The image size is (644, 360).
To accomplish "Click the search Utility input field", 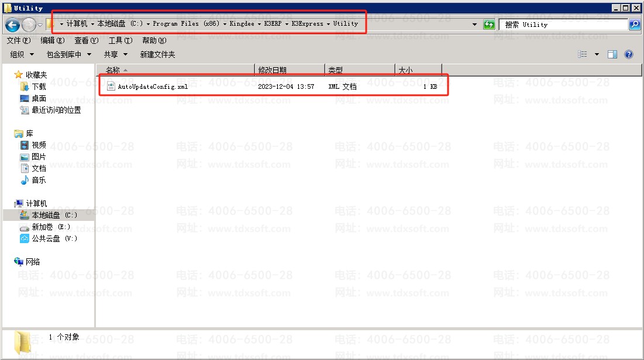I will [563, 25].
